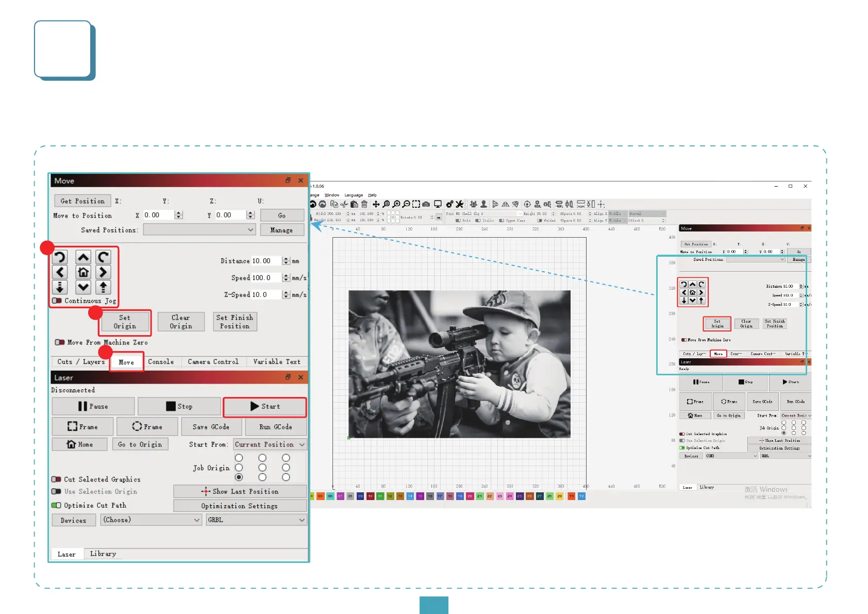Select the T1 color swatch in palette
This screenshot has height=614, width=868.
pos(571,496)
